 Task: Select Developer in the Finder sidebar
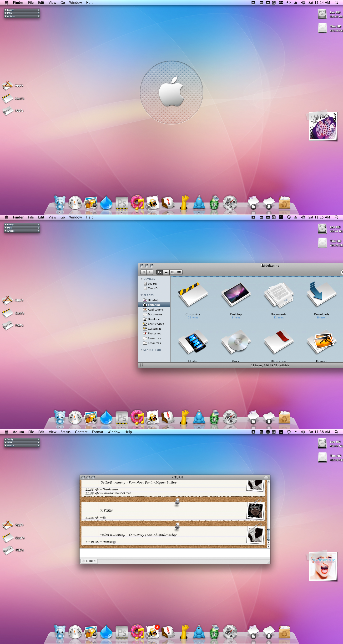pos(154,319)
